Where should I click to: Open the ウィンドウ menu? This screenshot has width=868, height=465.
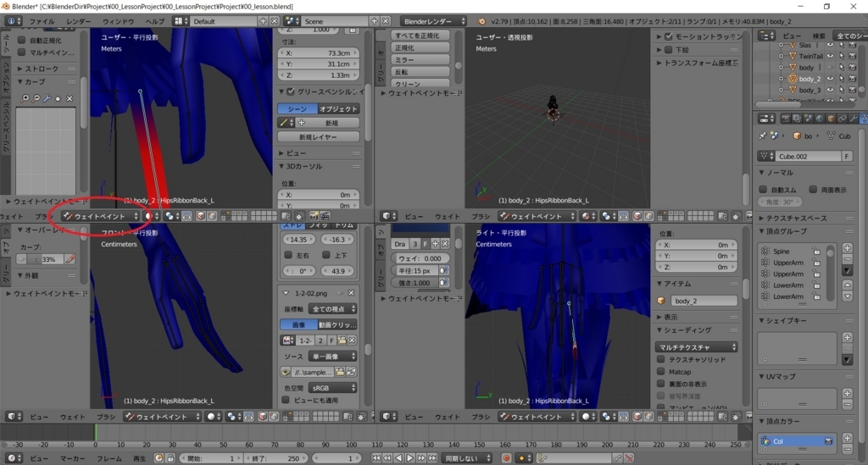click(118, 21)
